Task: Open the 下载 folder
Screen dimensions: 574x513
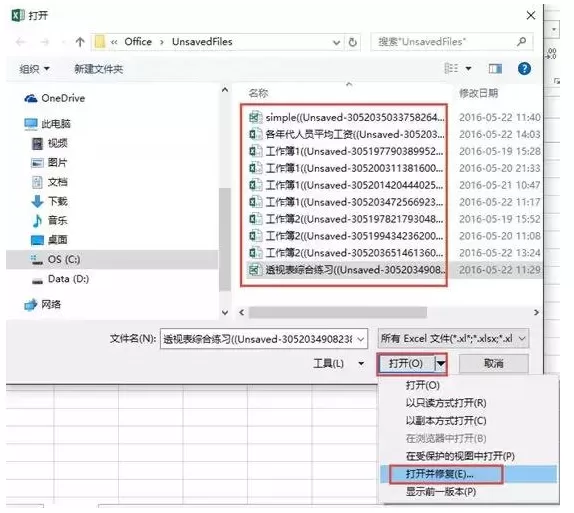Action: pyautogui.click(x=50, y=201)
